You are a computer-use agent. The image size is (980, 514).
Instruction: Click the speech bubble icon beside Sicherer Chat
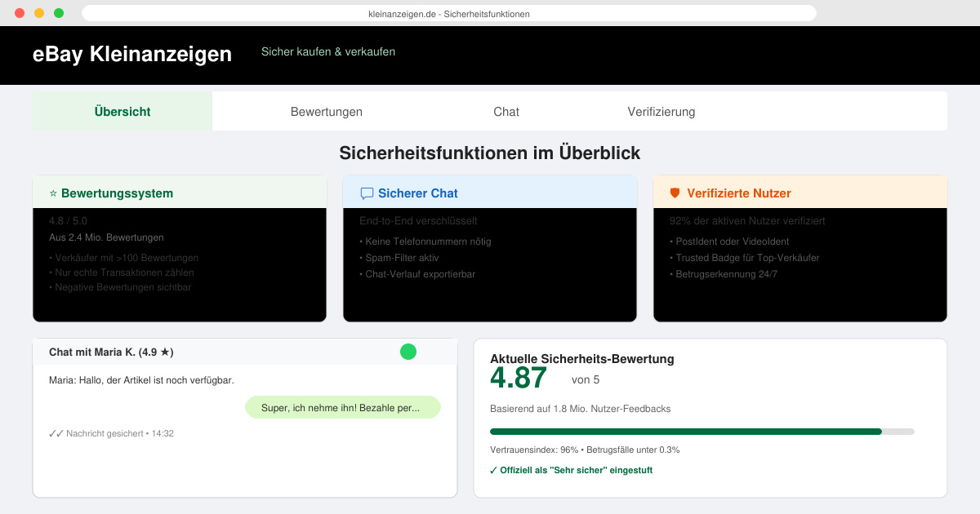[x=367, y=193]
